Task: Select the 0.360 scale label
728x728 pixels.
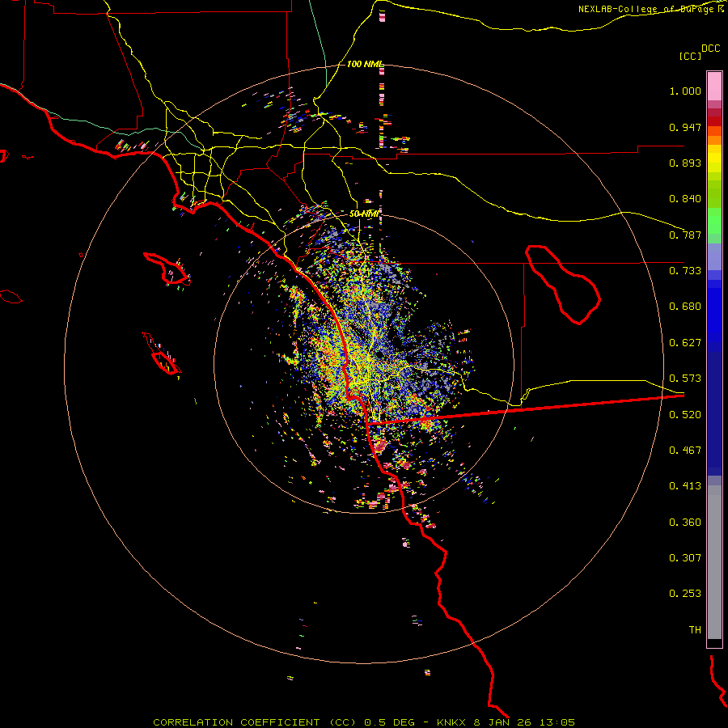Action: coord(685,523)
